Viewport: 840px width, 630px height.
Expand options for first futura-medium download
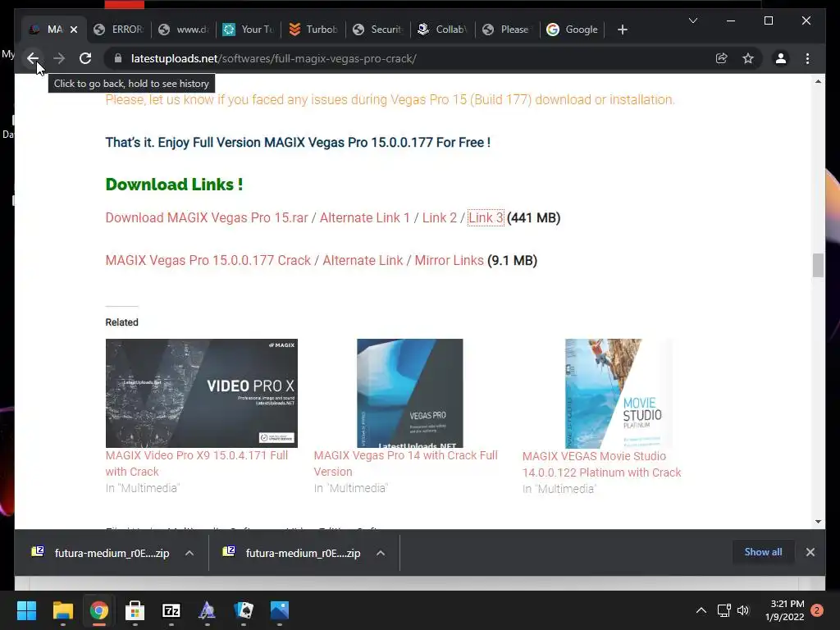[x=189, y=553]
